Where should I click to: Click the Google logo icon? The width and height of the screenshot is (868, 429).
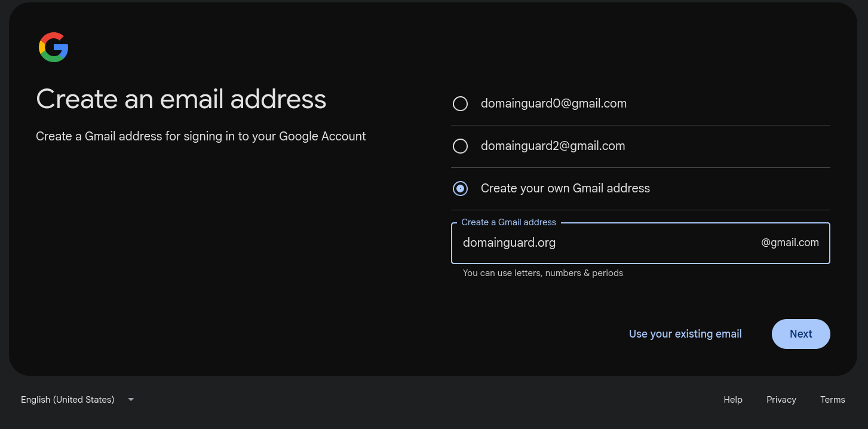pyautogui.click(x=54, y=47)
